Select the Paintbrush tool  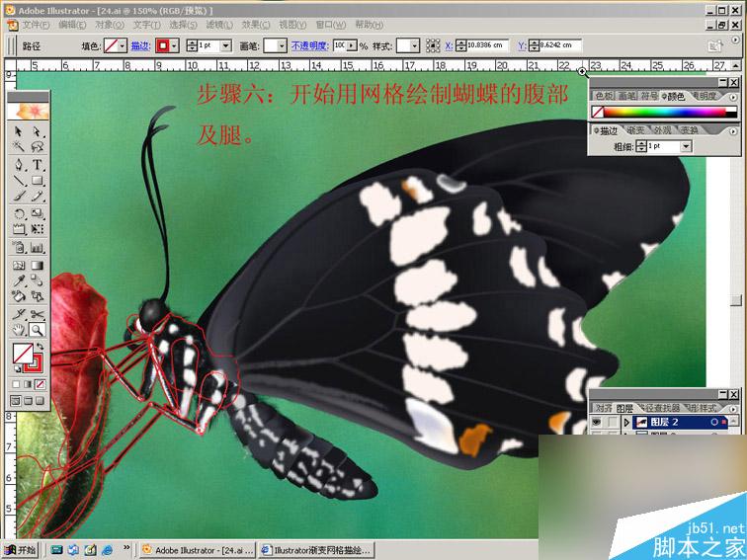click(x=19, y=196)
